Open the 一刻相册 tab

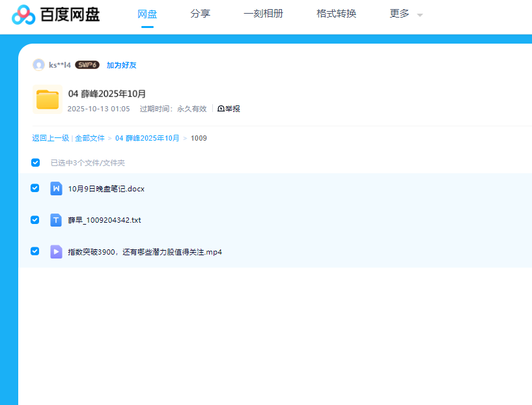click(263, 14)
